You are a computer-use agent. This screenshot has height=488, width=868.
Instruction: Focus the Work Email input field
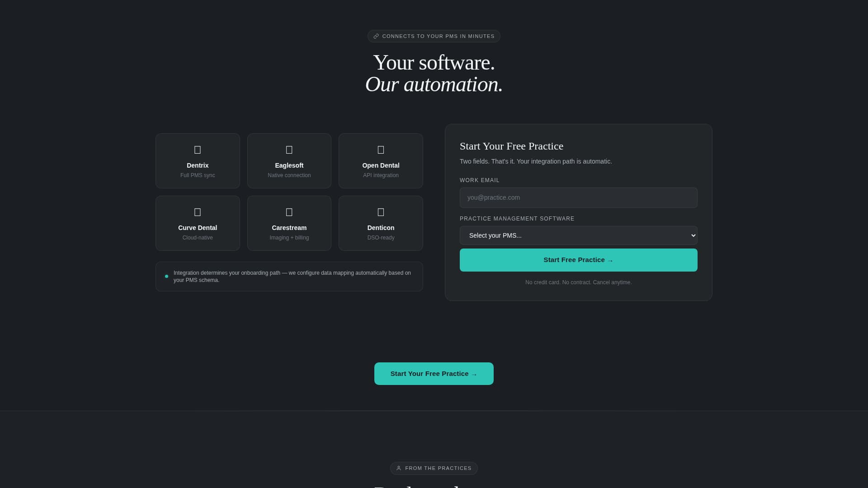(578, 197)
